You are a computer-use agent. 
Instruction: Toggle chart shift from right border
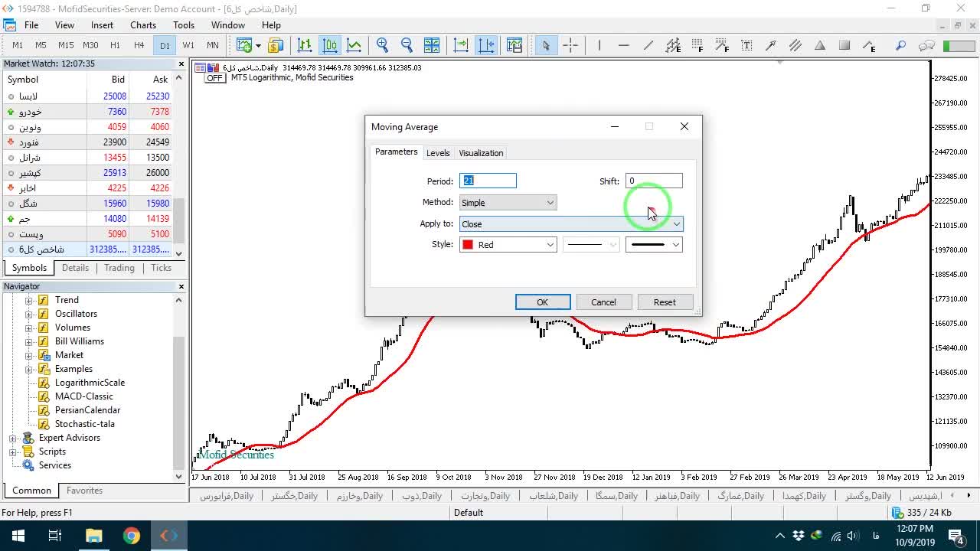[x=486, y=45]
